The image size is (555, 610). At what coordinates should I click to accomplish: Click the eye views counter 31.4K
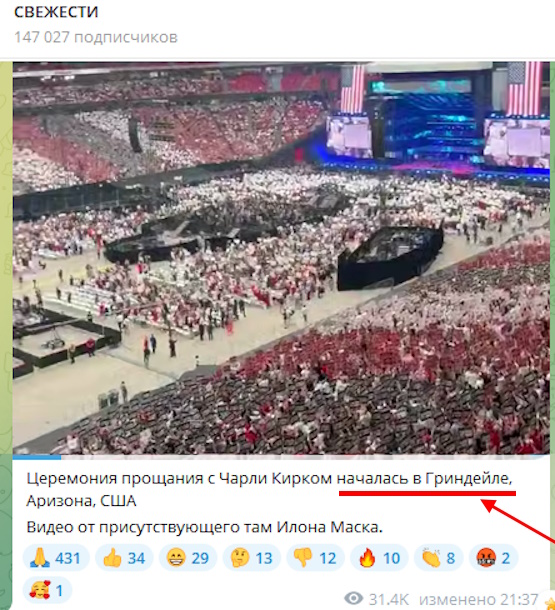click(x=376, y=599)
